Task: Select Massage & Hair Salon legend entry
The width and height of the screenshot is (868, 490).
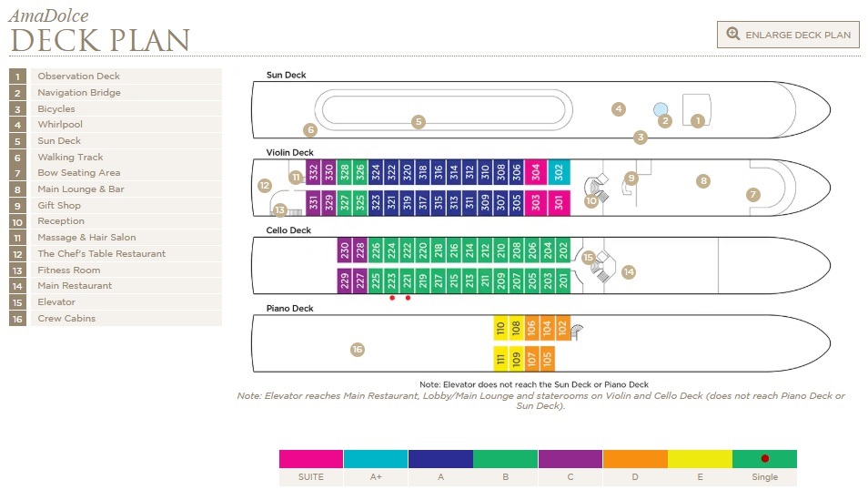Action: (x=86, y=238)
